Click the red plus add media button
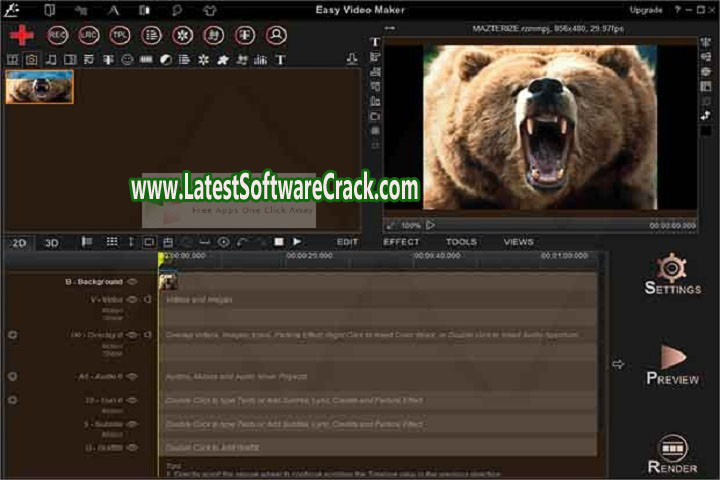This screenshot has width=720, height=480. tap(21, 35)
